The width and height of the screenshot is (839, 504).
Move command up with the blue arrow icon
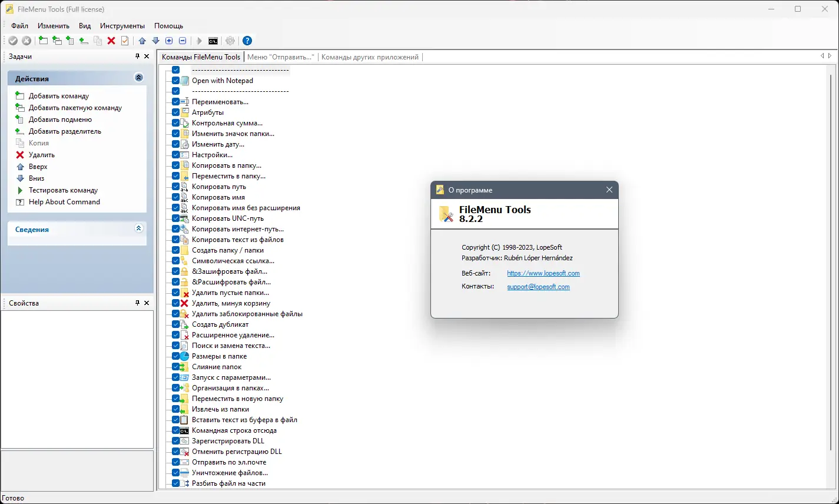pos(141,41)
